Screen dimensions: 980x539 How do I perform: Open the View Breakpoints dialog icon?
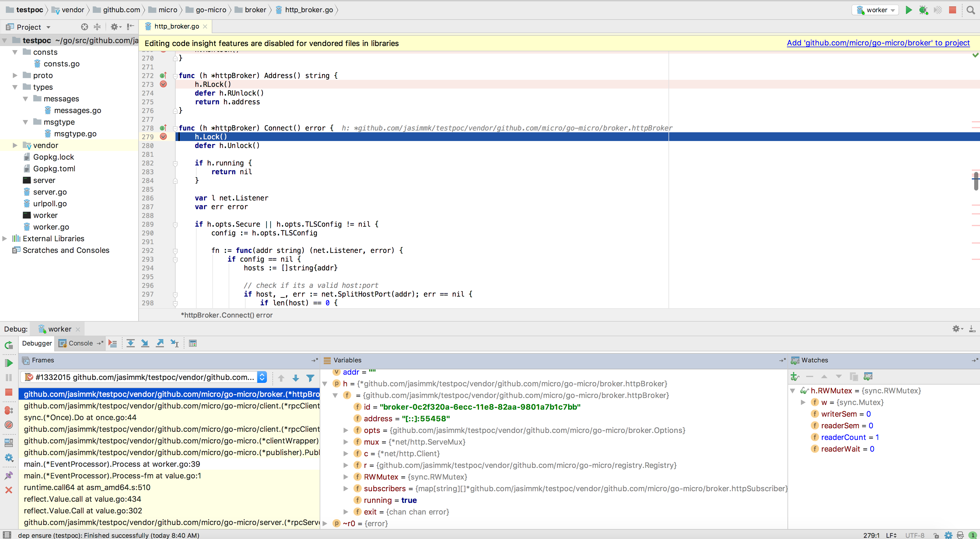8,410
